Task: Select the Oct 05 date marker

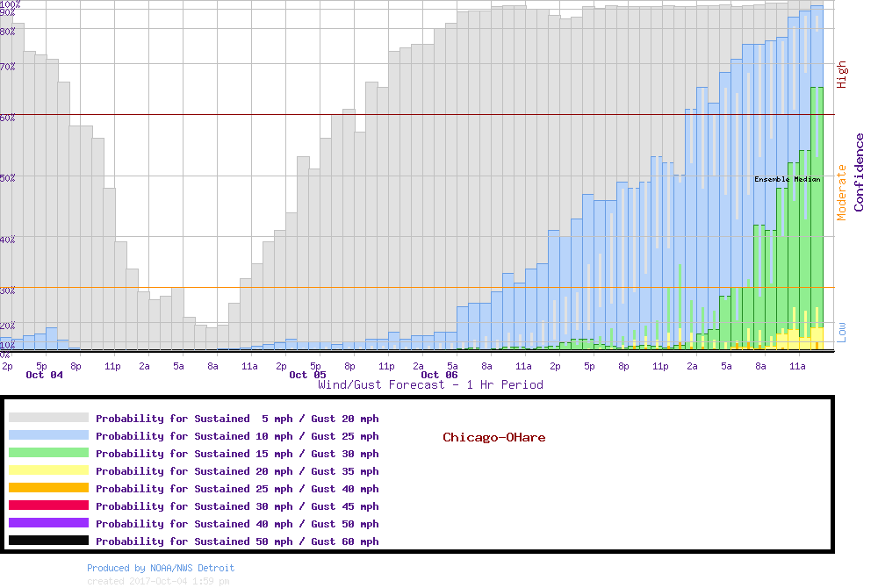Action: coord(307,375)
